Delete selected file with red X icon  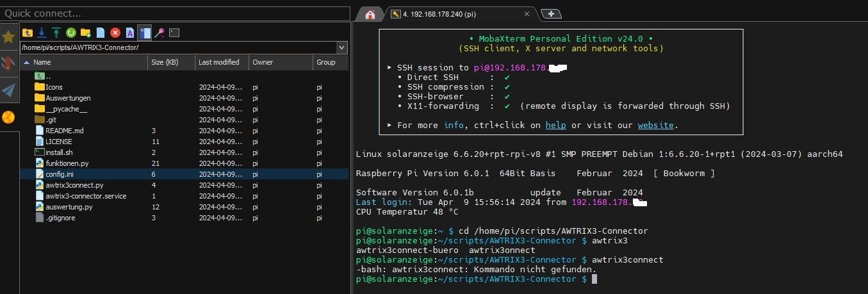(x=115, y=32)
